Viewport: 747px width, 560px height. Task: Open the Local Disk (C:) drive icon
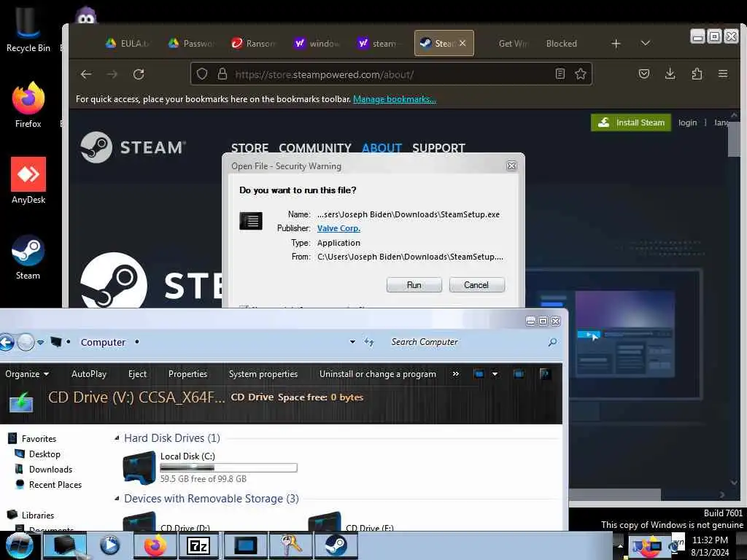(139, 467)
